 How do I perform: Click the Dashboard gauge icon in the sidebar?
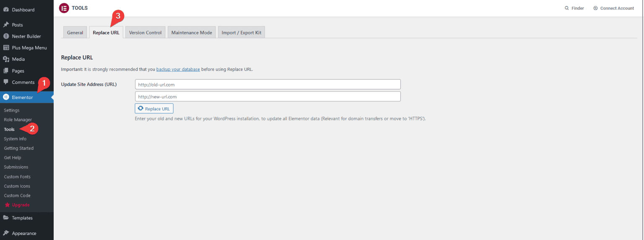tap(6, 10)
